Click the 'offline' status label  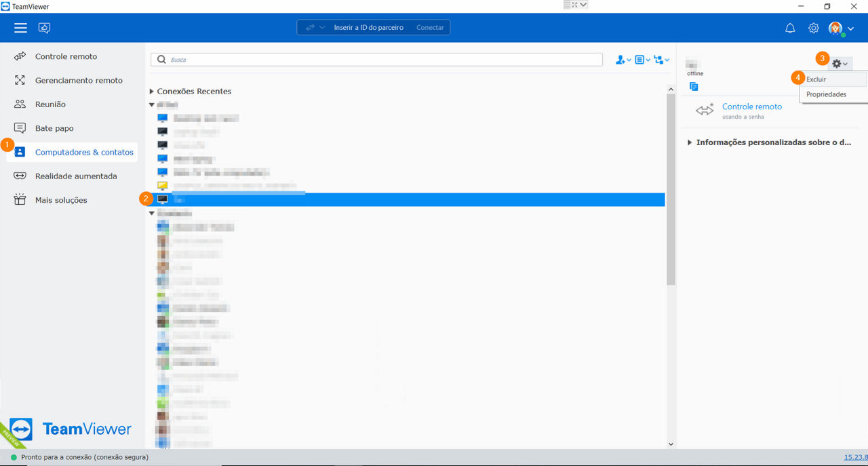point(695,73)
